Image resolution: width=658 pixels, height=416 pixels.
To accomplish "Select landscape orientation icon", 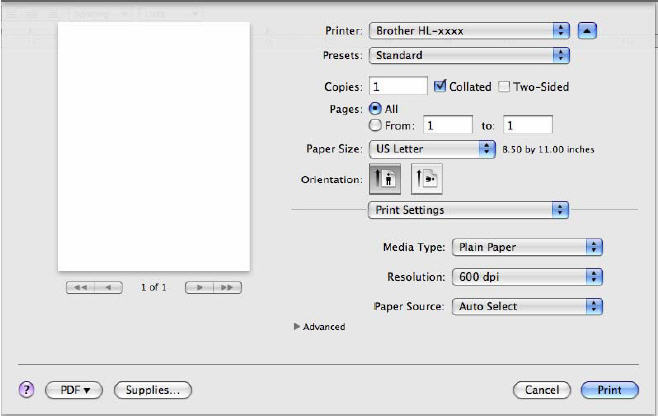I will [426, 180].
